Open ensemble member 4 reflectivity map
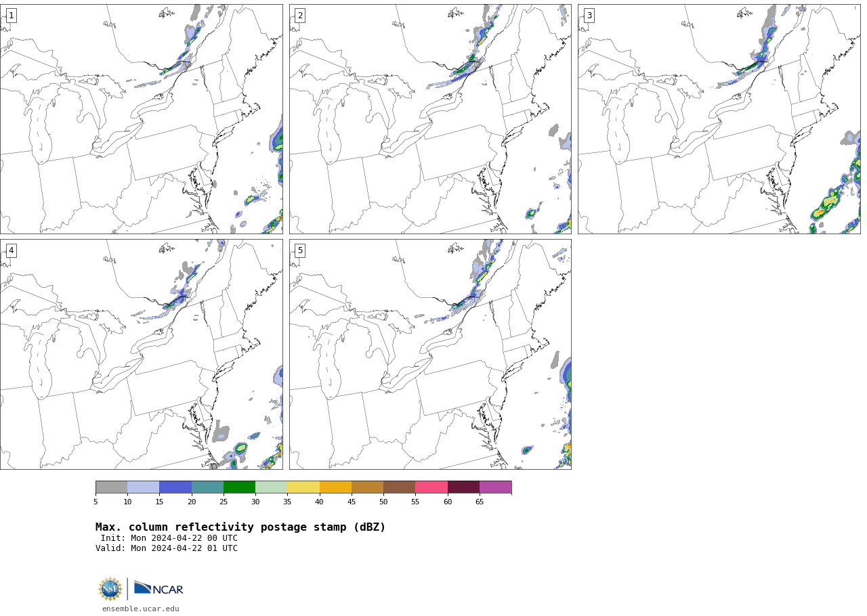Image resolution: width=867 pixels, height=616 pixels. pos(142,354)
